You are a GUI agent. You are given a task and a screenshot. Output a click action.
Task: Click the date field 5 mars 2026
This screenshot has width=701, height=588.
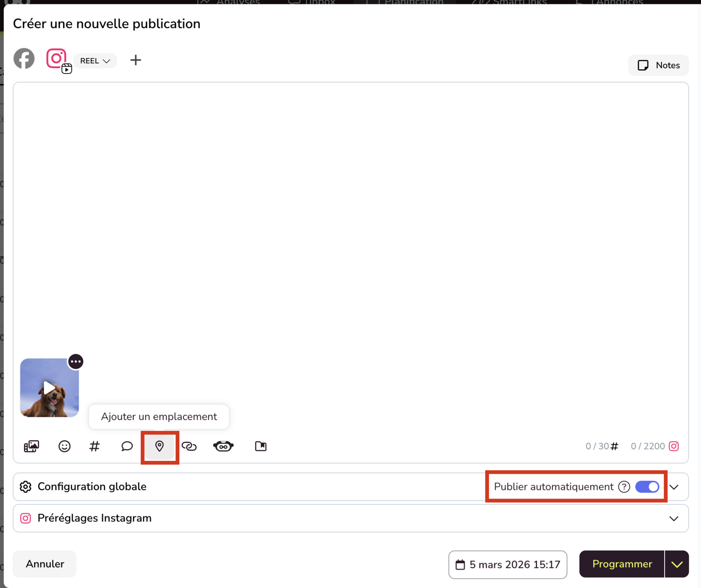[508, 564]
